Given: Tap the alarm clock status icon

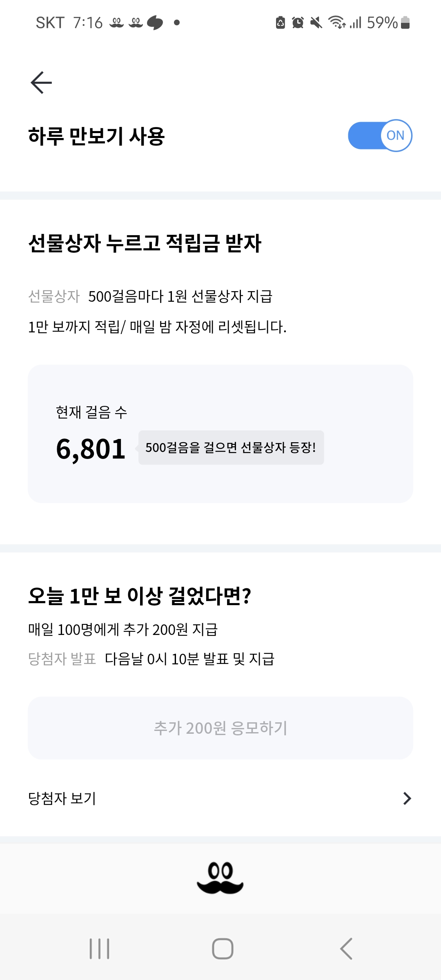Looking at the screenshot, I should [298, 23].
